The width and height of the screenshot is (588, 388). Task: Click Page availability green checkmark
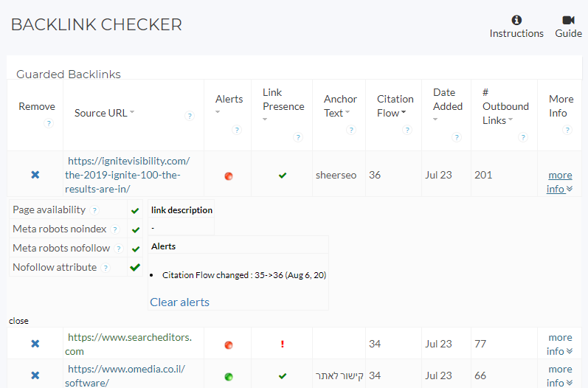tap(135, 211)
